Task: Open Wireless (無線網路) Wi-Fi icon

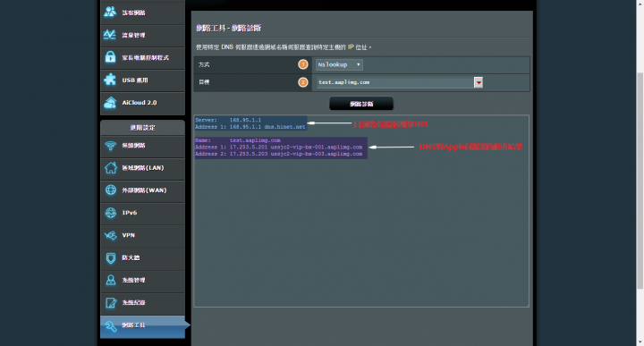Action: pos(111,146)
